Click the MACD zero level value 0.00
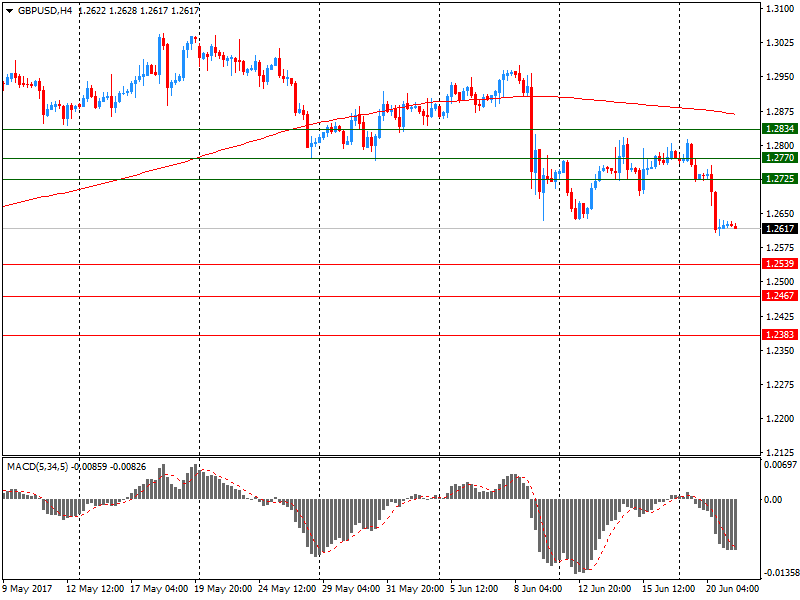Viewport: 800px width, 600px height. 773,499
